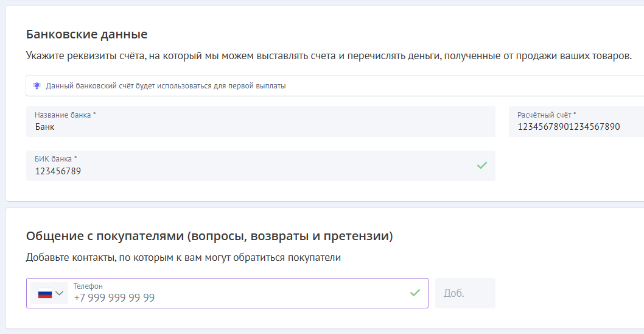Viewport: 644px width, 334px height.
Task: Click the Добавьте контакты description text
Action: (x=183, y=257)
